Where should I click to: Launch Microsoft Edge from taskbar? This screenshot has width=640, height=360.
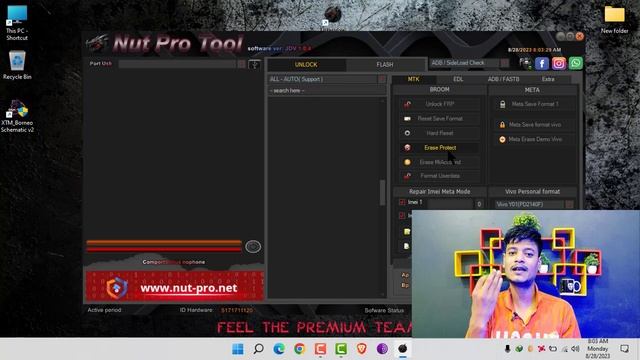click(x=279, y=349)
